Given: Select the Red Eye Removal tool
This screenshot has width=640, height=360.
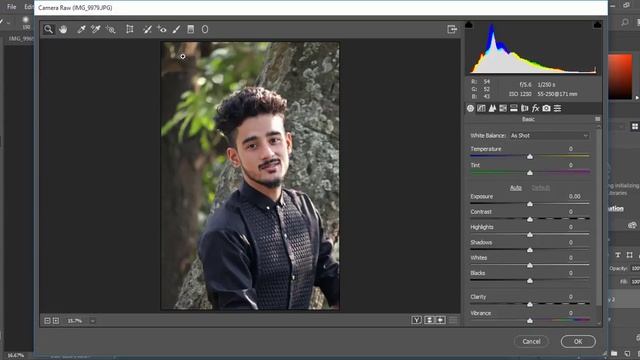Looking at the screenshot, I should point(162,29).
